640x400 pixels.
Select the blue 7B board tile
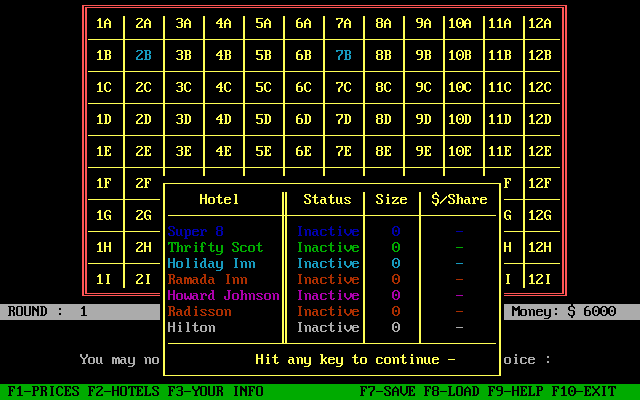344,55
